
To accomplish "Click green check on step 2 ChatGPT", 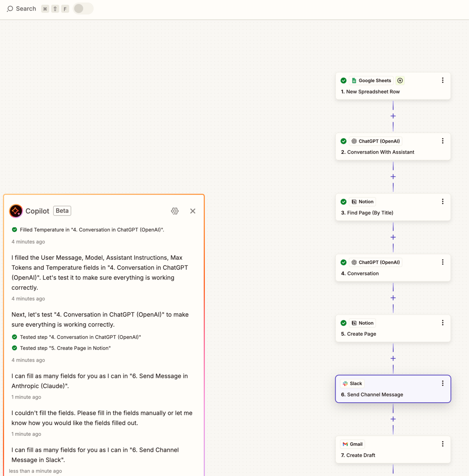I will [x=343, y=141].
